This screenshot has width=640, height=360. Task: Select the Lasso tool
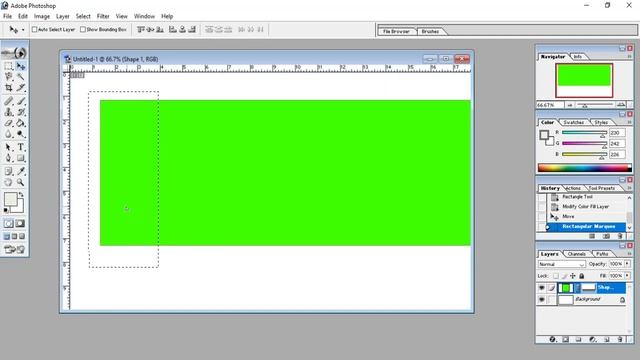9,77
